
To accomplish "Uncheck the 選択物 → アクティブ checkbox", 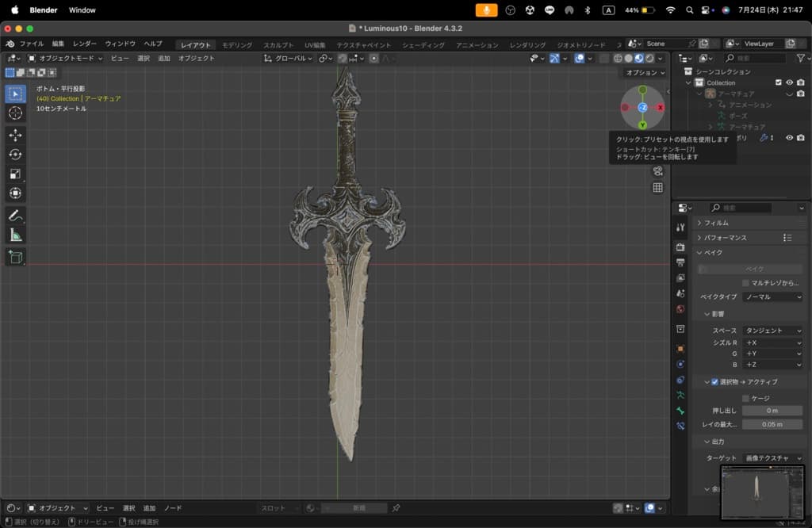I will (x=714, y=381).
